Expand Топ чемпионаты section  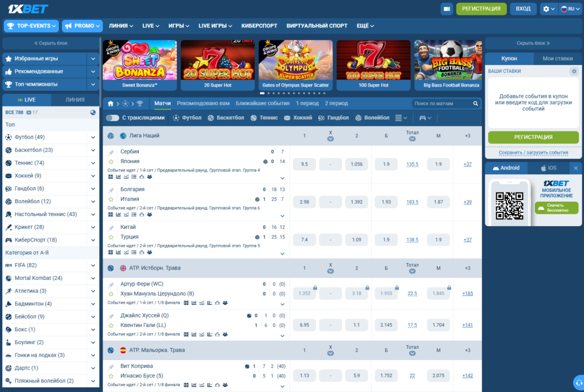[x=93, y=84]
